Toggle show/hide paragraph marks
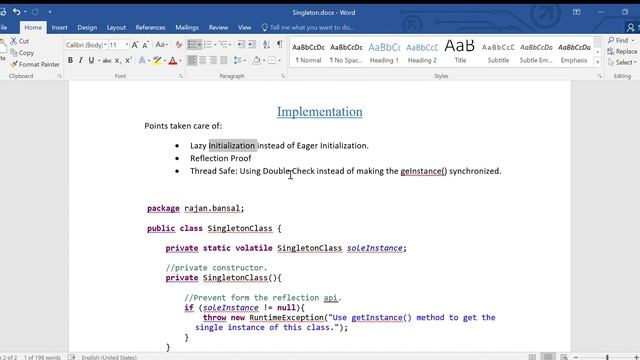The image size is (640, 360). pyautogui.click(x=280, y=44)
